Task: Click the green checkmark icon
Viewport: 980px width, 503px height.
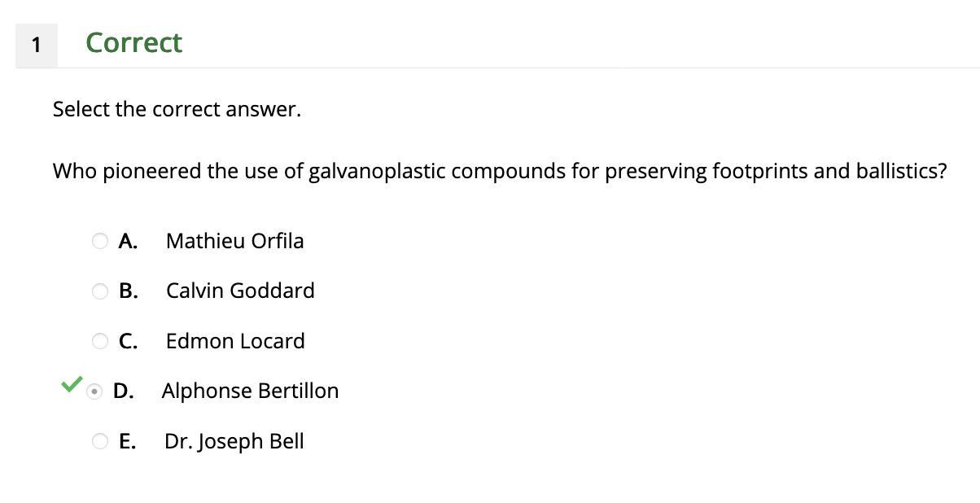Action: pyautogui.click(x=72, y=384)
